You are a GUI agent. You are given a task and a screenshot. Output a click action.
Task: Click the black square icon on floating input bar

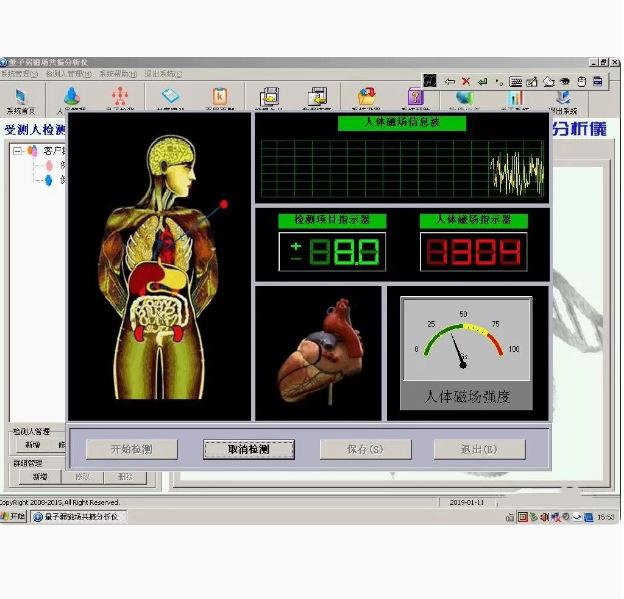tap(430, 81)
